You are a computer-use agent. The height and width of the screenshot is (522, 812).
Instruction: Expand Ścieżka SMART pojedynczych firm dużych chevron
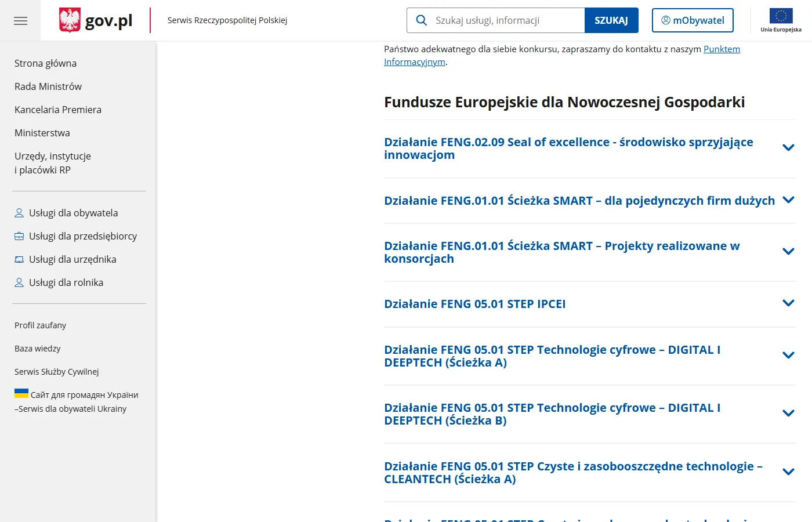[x=788, y=200]
